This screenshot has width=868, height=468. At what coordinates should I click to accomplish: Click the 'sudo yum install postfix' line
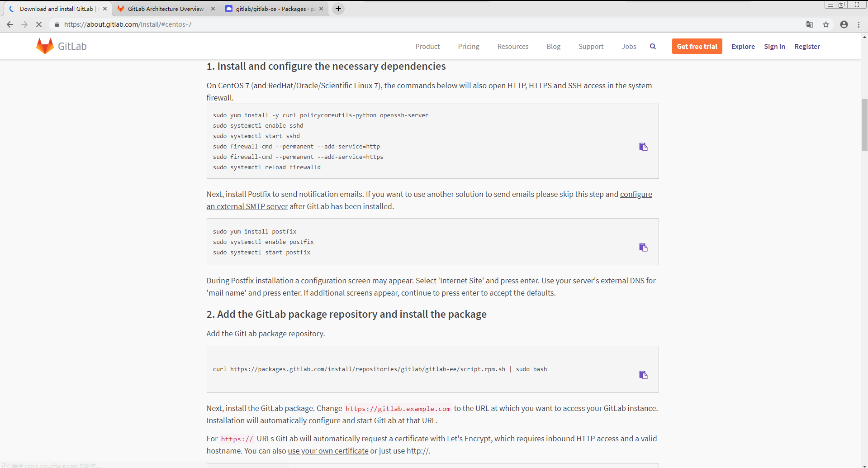point(255,231)
